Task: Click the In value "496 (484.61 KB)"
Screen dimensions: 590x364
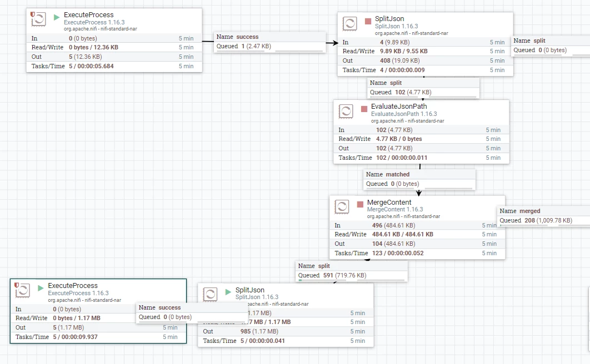Action: click(393, 225)
